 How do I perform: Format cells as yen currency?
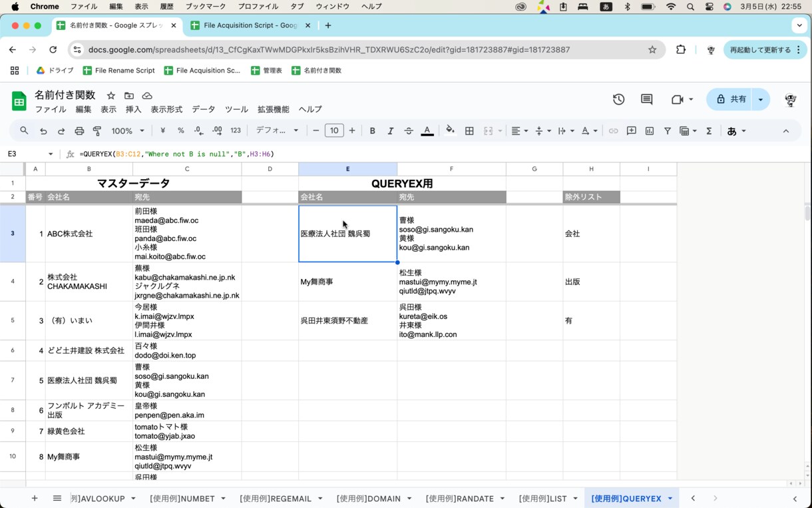pyautogui.click(x=162, y=131)
